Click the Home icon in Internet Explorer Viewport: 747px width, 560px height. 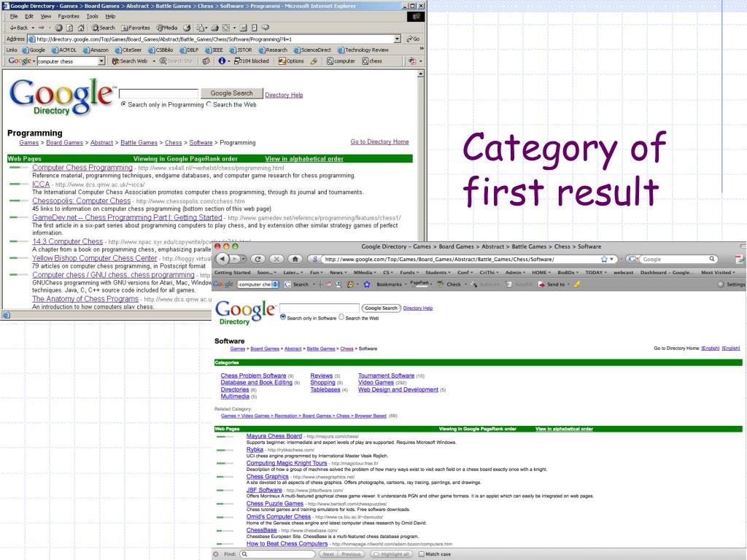point(80,28)
